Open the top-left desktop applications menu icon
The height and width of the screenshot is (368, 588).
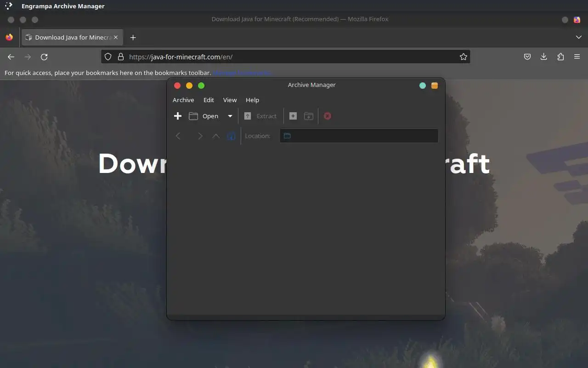coord(9,6)
